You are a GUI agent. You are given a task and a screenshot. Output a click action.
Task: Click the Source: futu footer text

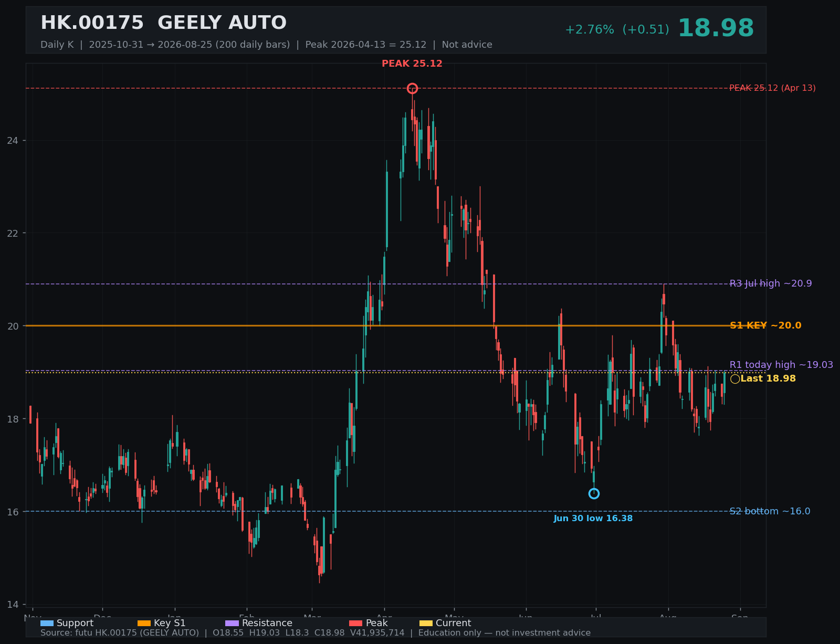(316, 633)
